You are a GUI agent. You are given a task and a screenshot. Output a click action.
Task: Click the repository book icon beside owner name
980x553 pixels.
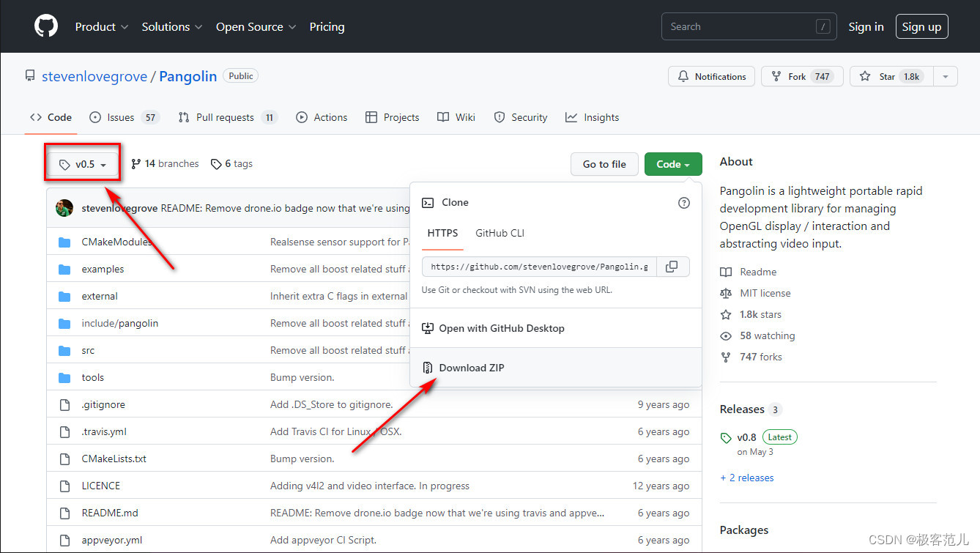pos(30,76)
